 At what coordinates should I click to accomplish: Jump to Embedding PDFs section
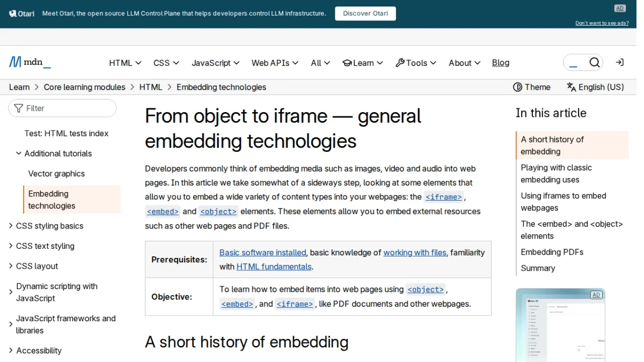pyautogui.click(x=552, y=252)
